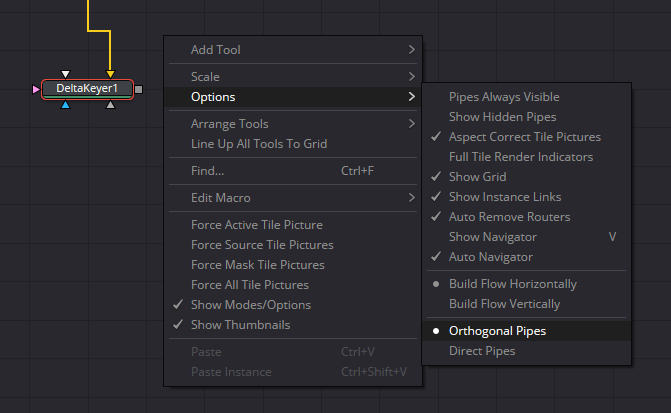Click the yellow input arrow on DeltaKeyer1
The image size is (671, 413).
(110, 74)
